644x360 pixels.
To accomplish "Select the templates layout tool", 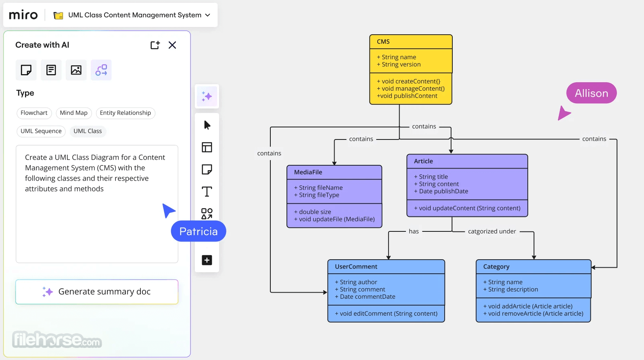I will click(x=207, y=147).
